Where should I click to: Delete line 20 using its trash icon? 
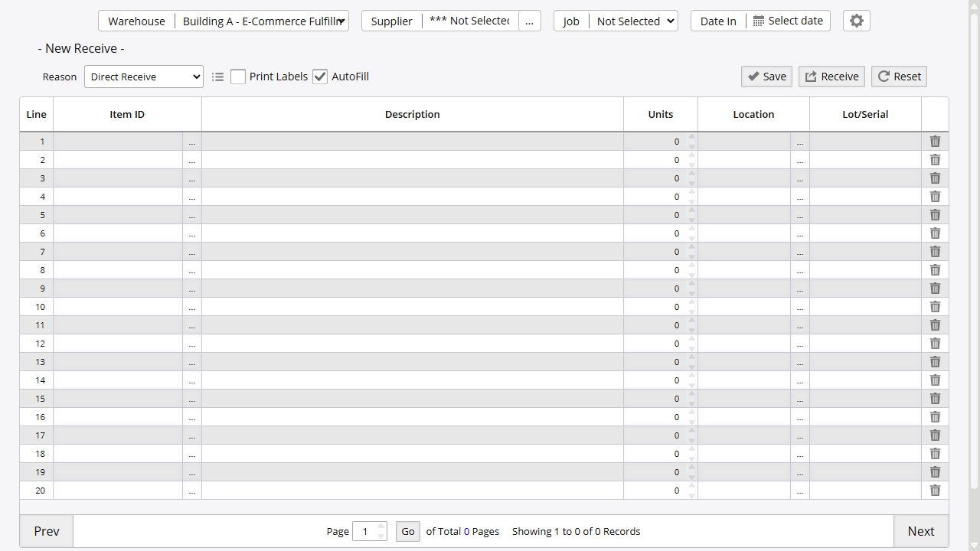935,490
